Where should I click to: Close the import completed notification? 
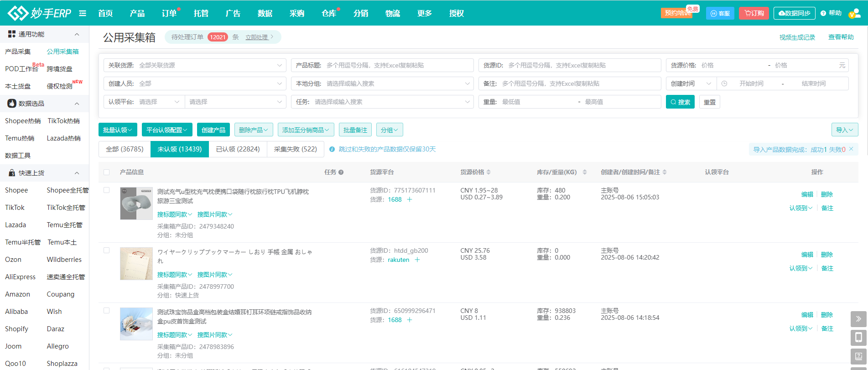tap(851, 149)
